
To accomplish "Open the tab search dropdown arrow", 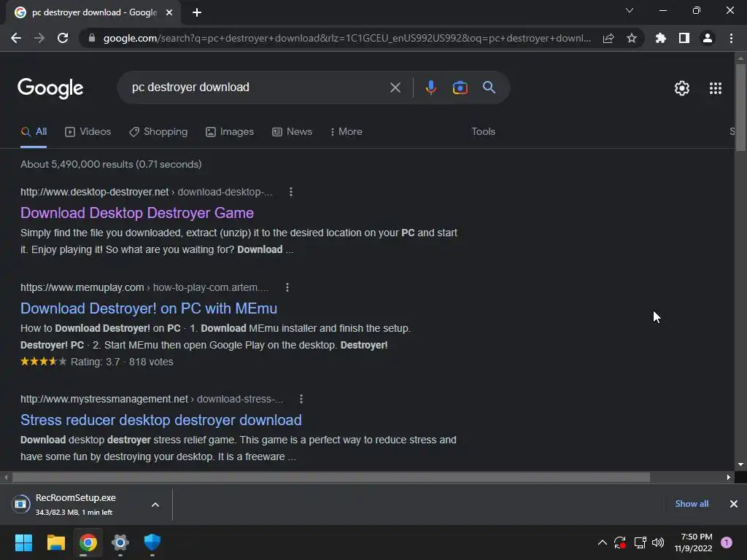I will click(630, 10).
